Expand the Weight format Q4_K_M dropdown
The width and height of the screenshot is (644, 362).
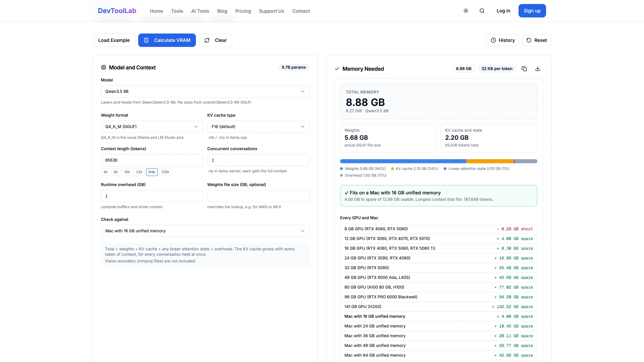tap(152, 127)
